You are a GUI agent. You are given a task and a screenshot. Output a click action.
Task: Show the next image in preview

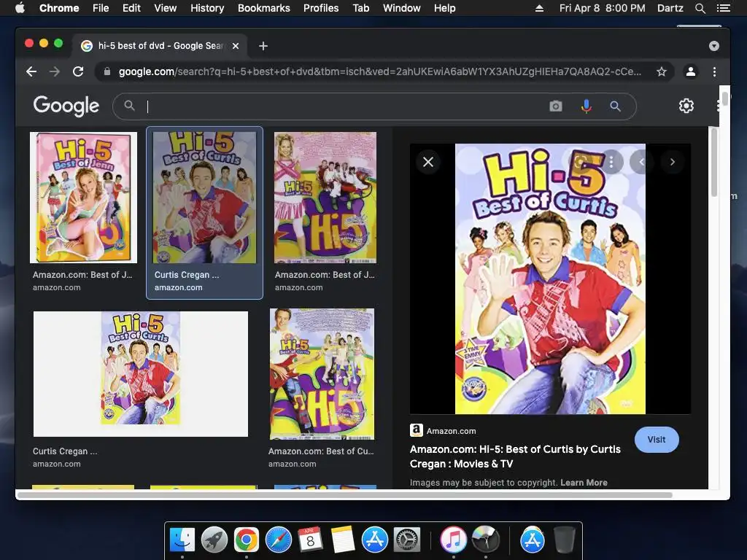pos(672,162)
